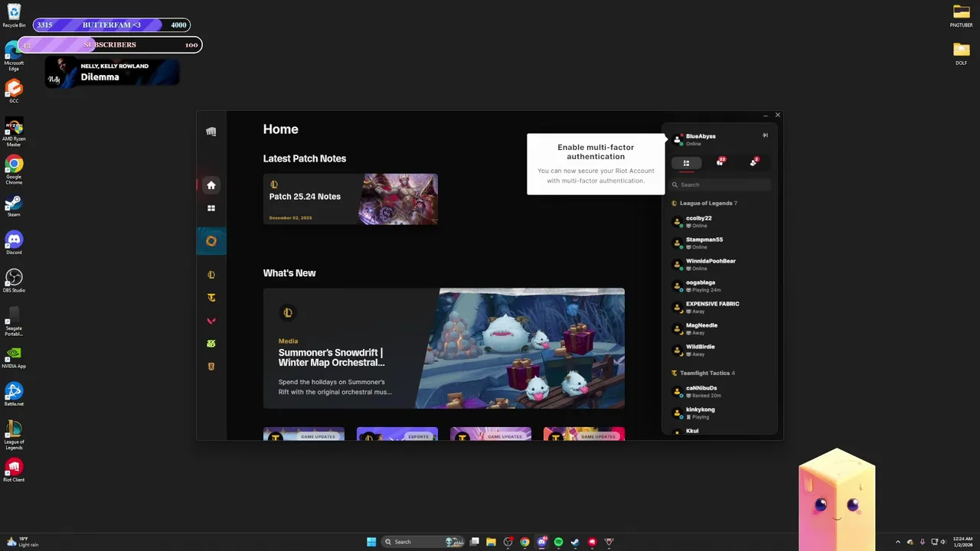Open AMD Ryzen Master desktop shortcut
Screen dimensions: 980x551
coord(14,132)
